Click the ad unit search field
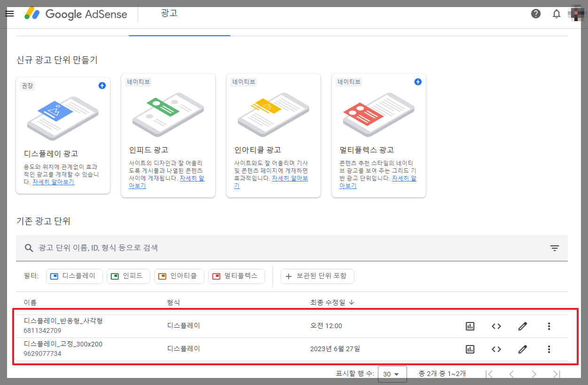The image size is (588, 385). coord(188,248)
